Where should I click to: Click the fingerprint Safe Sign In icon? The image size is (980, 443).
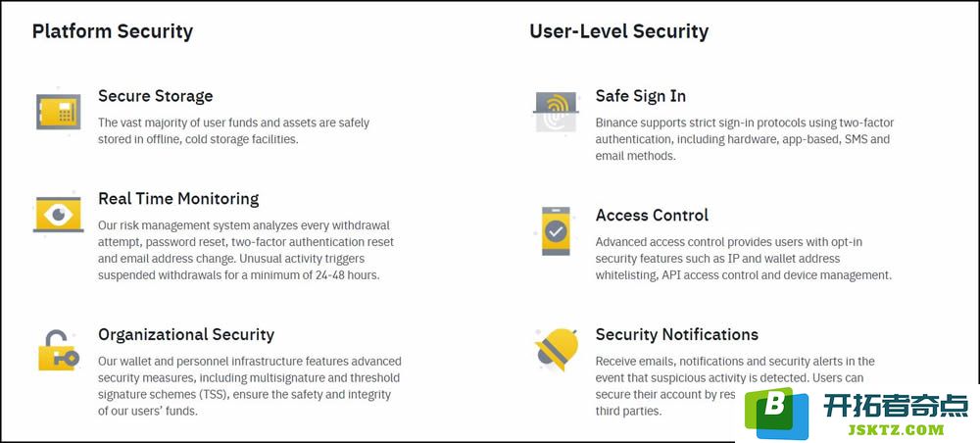point(556,112)
